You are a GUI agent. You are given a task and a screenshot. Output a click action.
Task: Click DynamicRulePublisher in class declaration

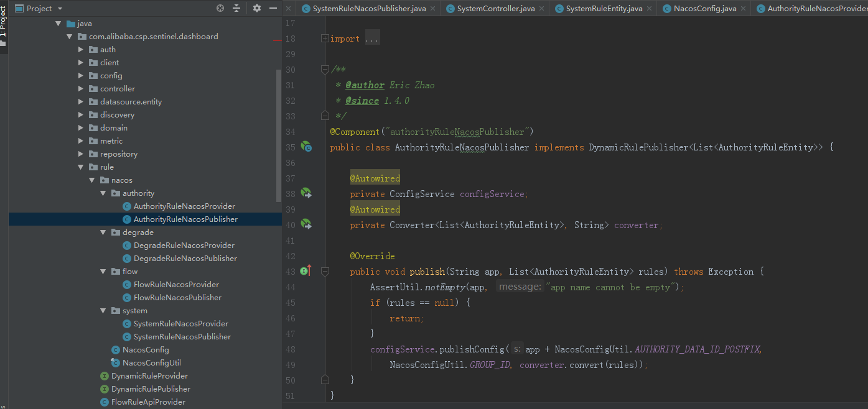pos(638,147)
